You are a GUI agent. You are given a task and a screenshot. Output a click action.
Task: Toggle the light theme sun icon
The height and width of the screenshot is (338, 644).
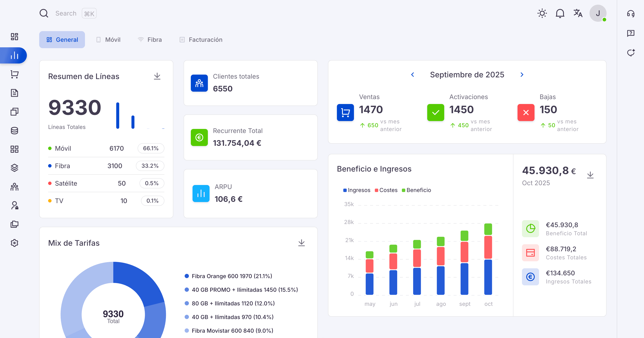tap(542, 13)
